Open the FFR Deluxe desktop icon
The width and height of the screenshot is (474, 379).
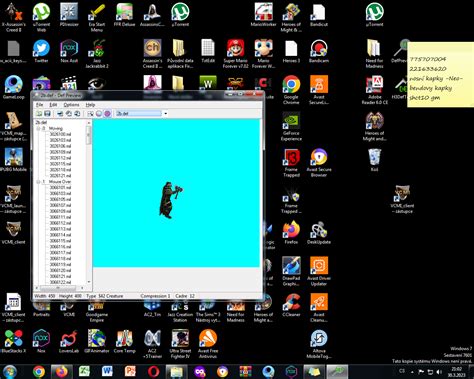pyautogui.click(x=124, y=15)
